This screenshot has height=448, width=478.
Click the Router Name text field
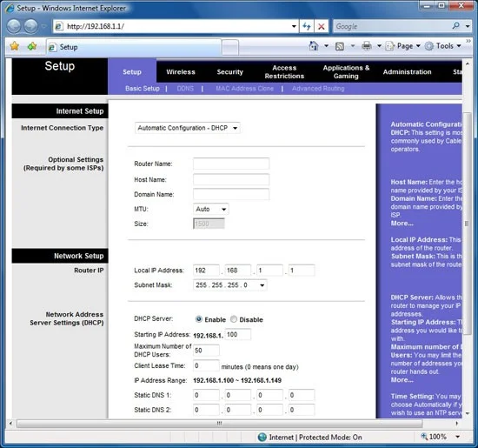(231, 164)
